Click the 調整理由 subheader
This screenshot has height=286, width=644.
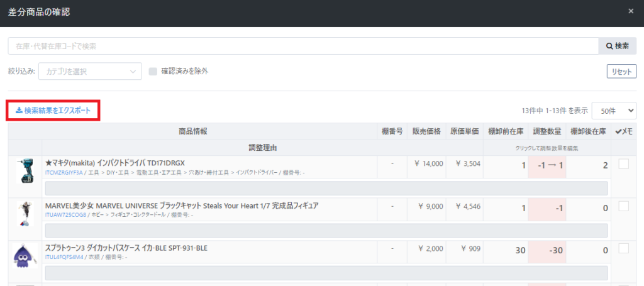pyautogui.click(x=262, y=148)
